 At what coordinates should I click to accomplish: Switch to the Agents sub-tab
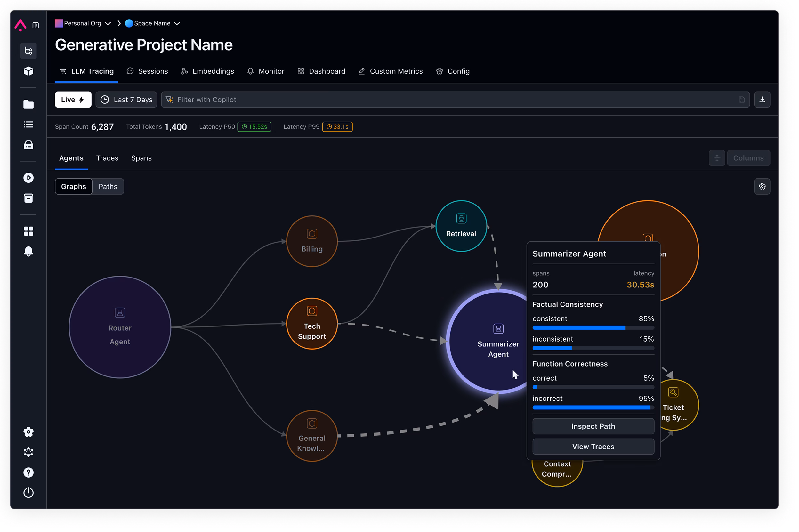[x=71, y=158]
